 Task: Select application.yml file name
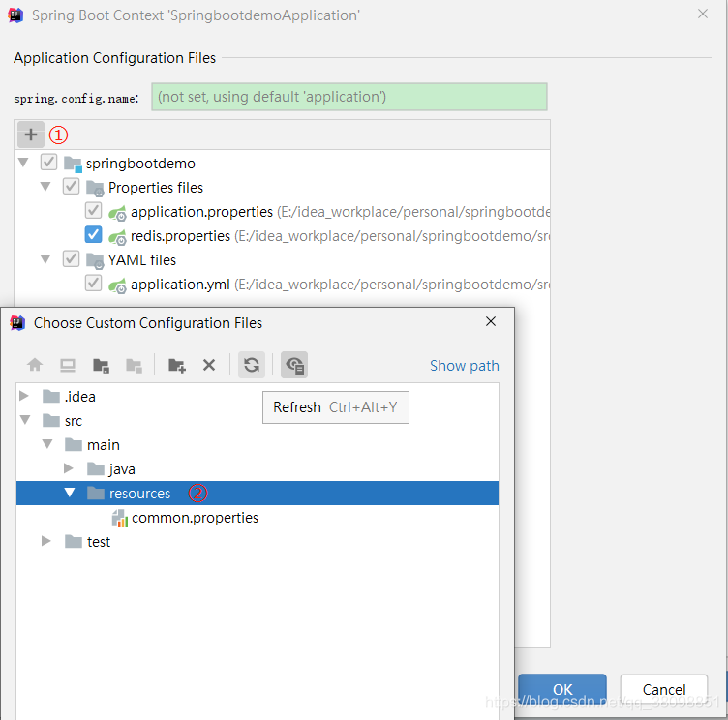(x=180, y=285)
